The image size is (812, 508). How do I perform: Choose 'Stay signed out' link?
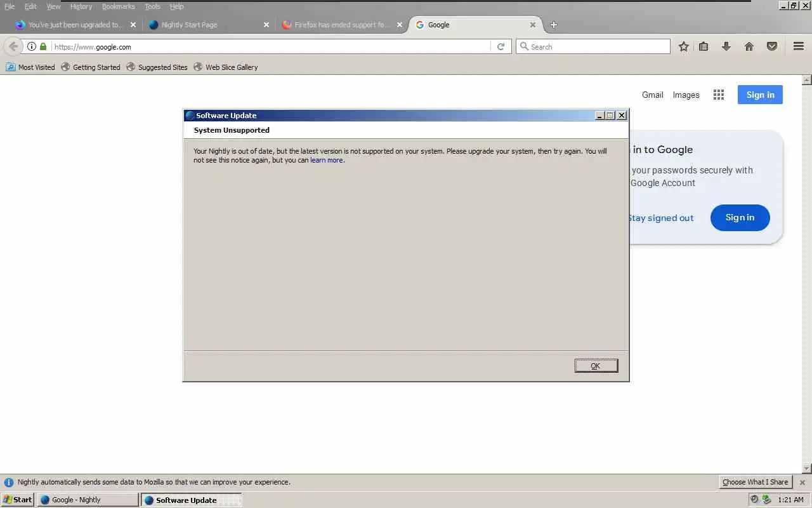pyautogui.click(x=660, y=218)
